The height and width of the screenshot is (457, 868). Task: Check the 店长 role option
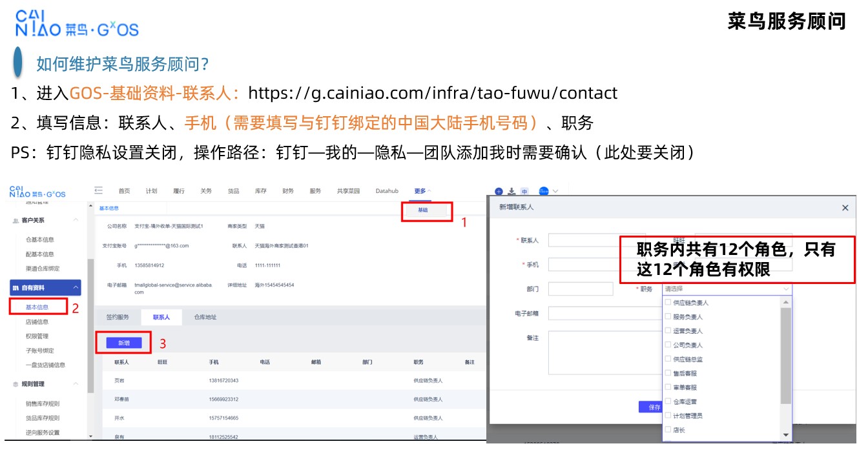(668, 429)
